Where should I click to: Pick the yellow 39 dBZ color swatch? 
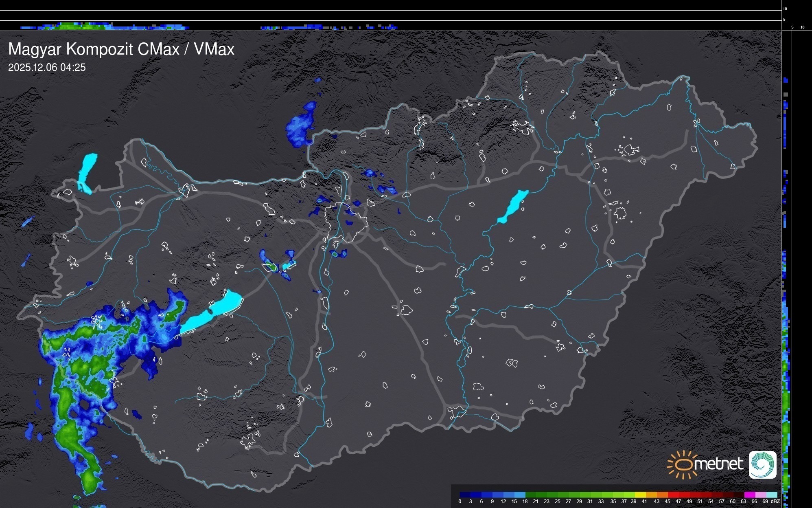tap(640, 495)
